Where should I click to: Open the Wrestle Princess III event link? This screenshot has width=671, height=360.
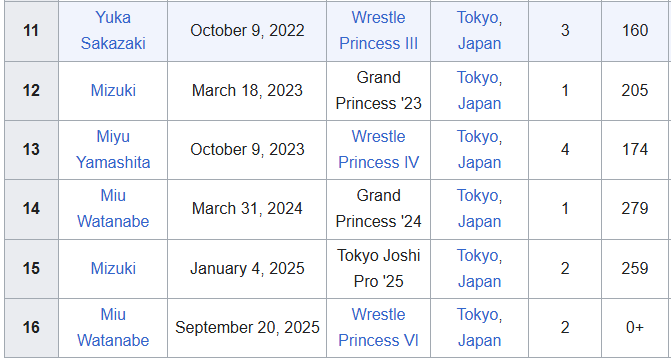pos(378,30)
